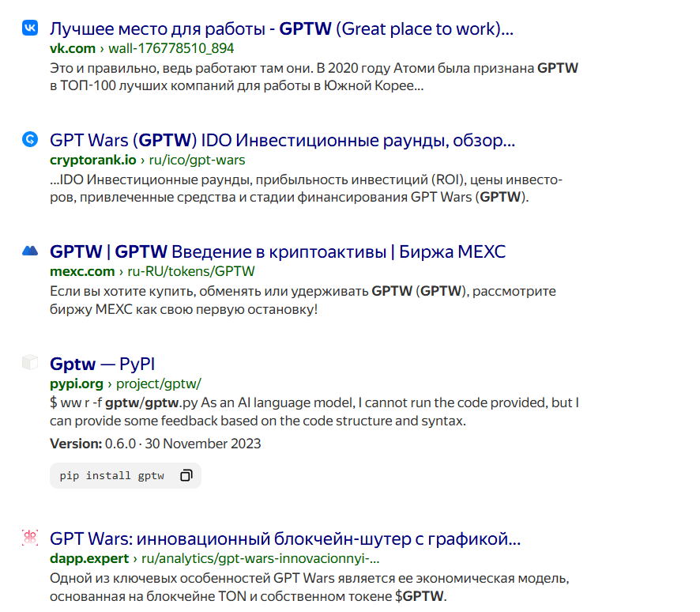Click the snippet '...IDO Инвестиционные раунды, прибыльность инвестиций'
This screenshot has height=612, width=700.
coord(307,179)
